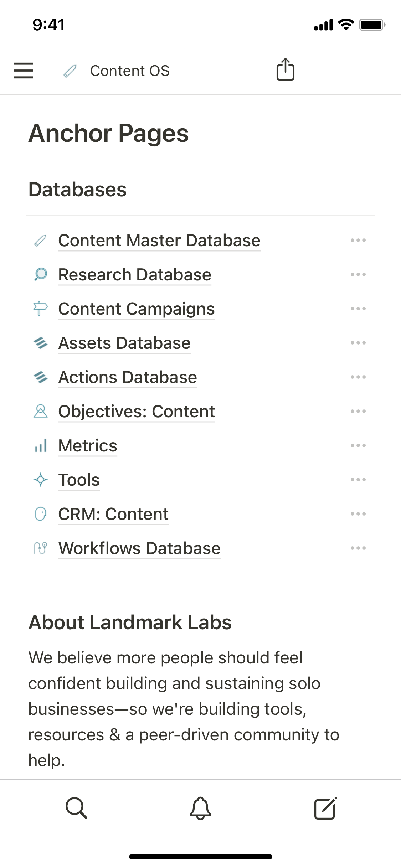Viewport: 401px width, 868px height.
Task: Tap the Objectives: Content person icon
Action: coord(41,411)
